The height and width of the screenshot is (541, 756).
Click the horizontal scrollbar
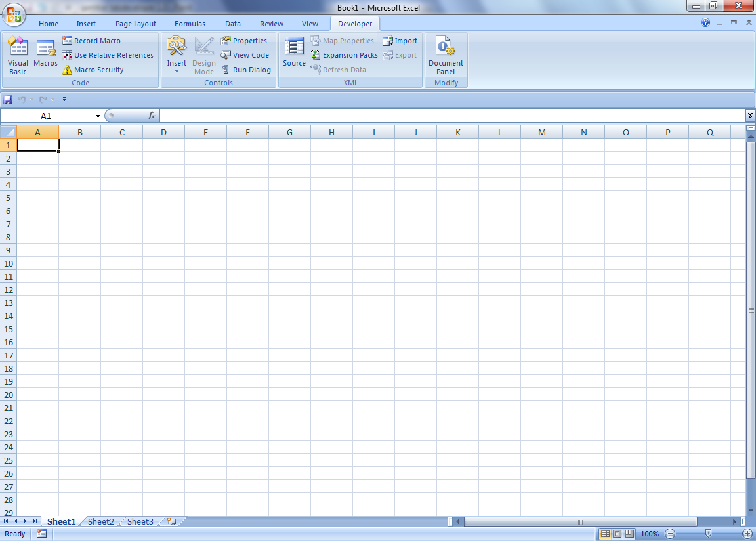581,522
